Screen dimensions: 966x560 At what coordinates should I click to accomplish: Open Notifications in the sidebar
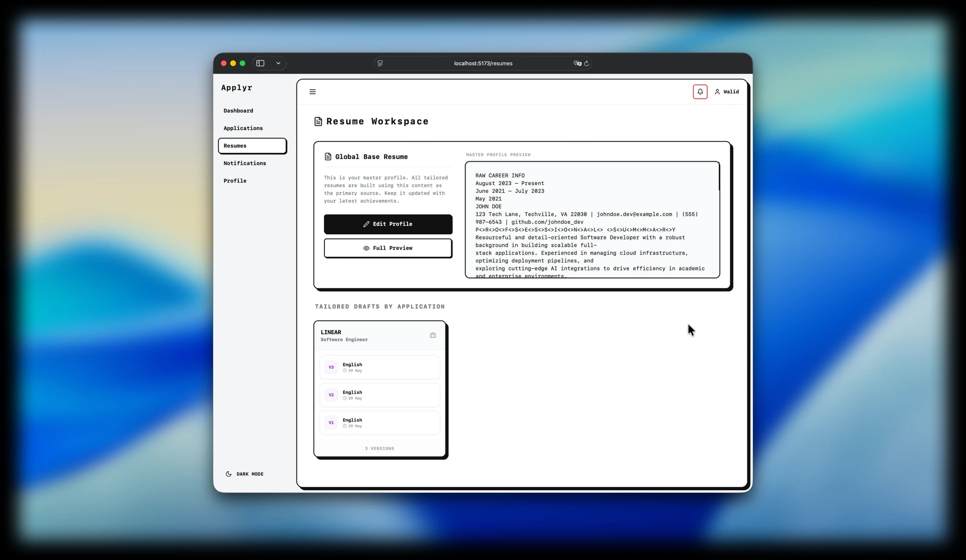pos(245,163)
